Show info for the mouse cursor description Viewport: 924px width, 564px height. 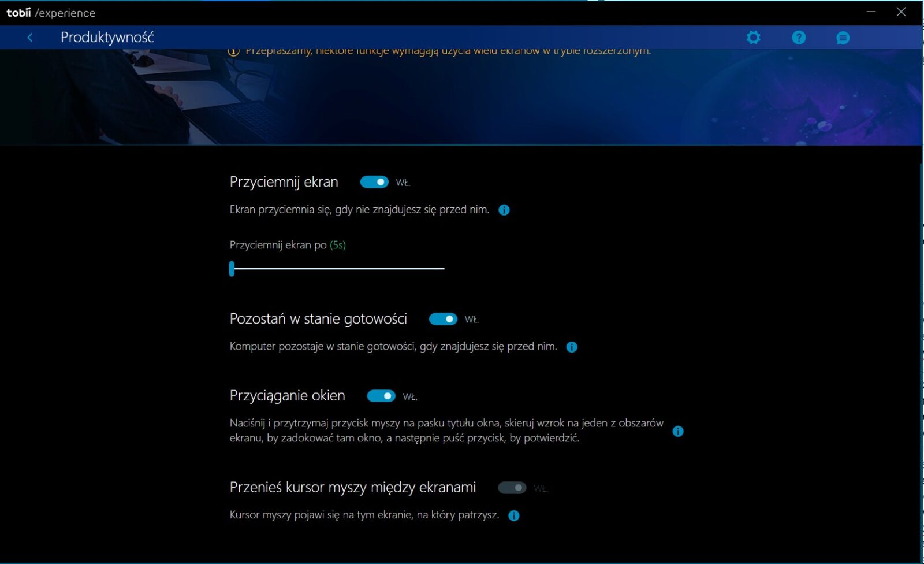pyautogui.click(x=514, y=515)
